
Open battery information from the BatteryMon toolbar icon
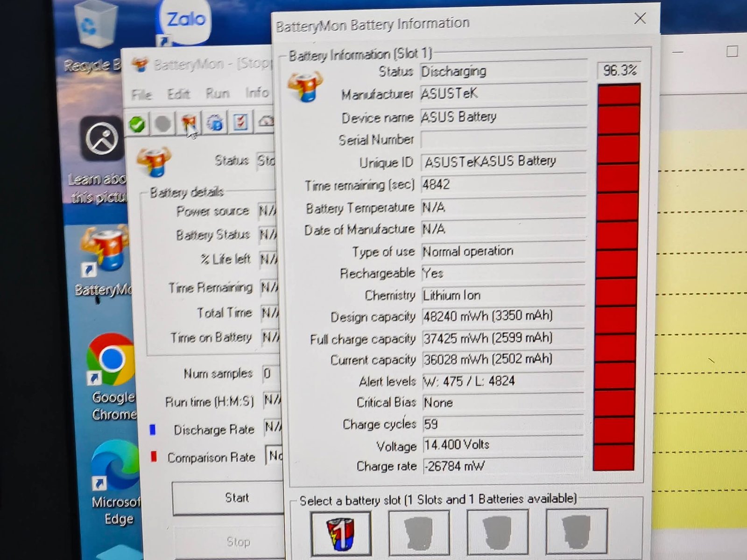coord(189,123)
